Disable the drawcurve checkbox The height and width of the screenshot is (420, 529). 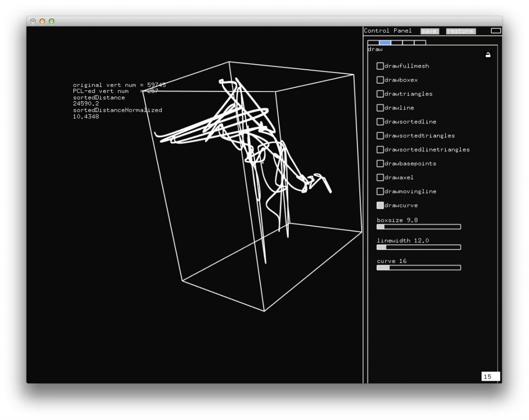point(380,206)
